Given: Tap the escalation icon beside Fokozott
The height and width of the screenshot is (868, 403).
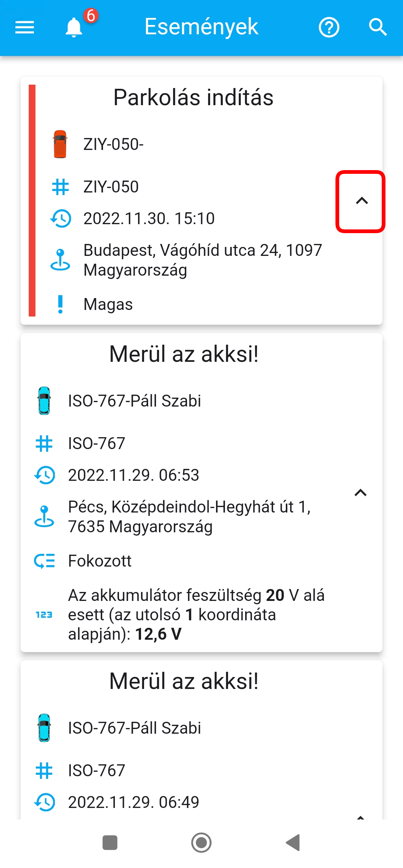Looking at the screenshot, I should tap(44, 561).
